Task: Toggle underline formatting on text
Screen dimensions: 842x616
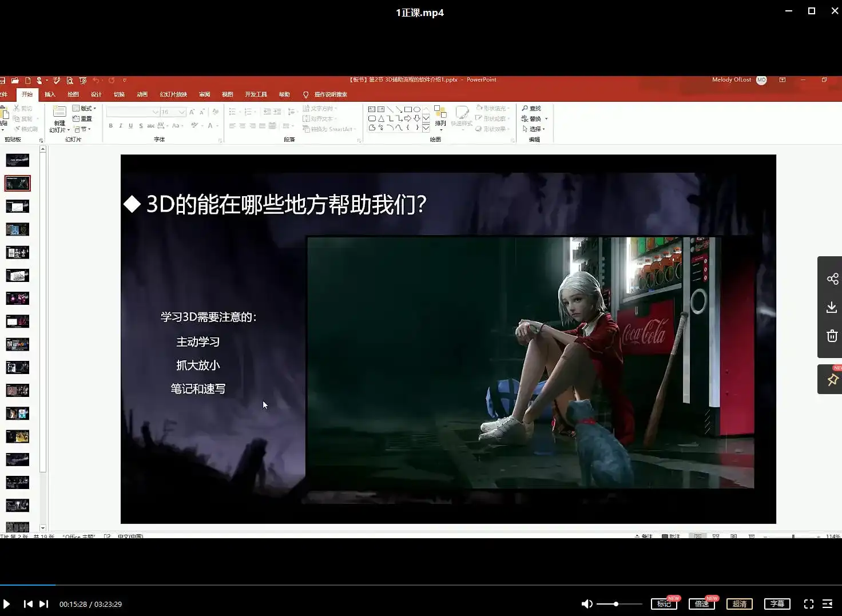Action: pyautogui.click(x=130, y=125)
